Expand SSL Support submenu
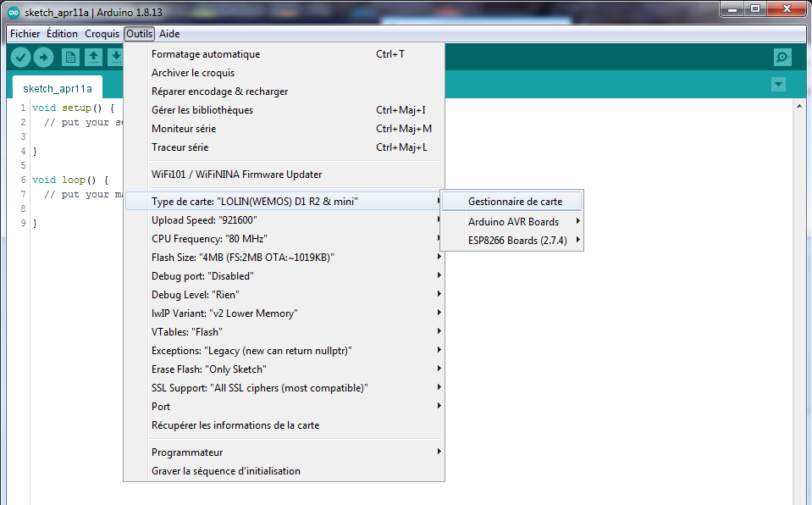The width and height of the screenshot is (812, 505). coord(284,388)
